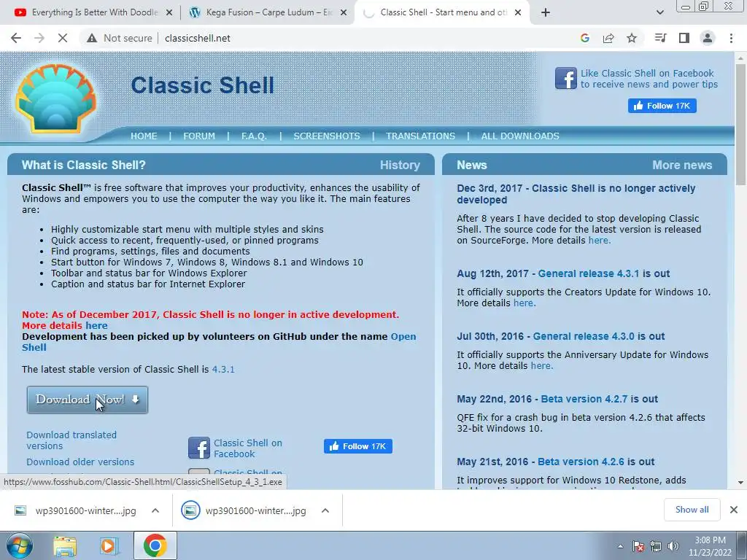Click Download older versions link
747x560 pixels.
tap(80, 462)
